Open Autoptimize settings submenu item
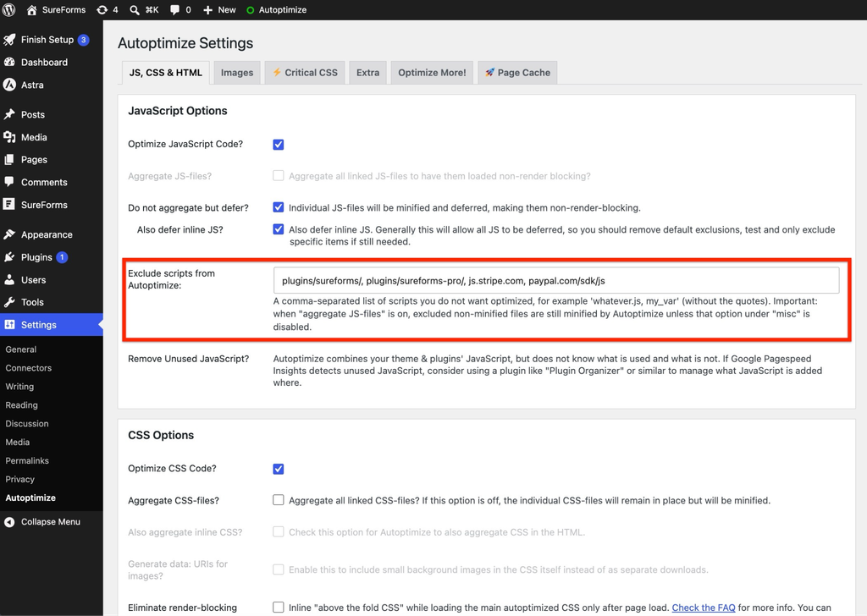The width and height of the screenshot is (867, 616). [x=30, y=498]
